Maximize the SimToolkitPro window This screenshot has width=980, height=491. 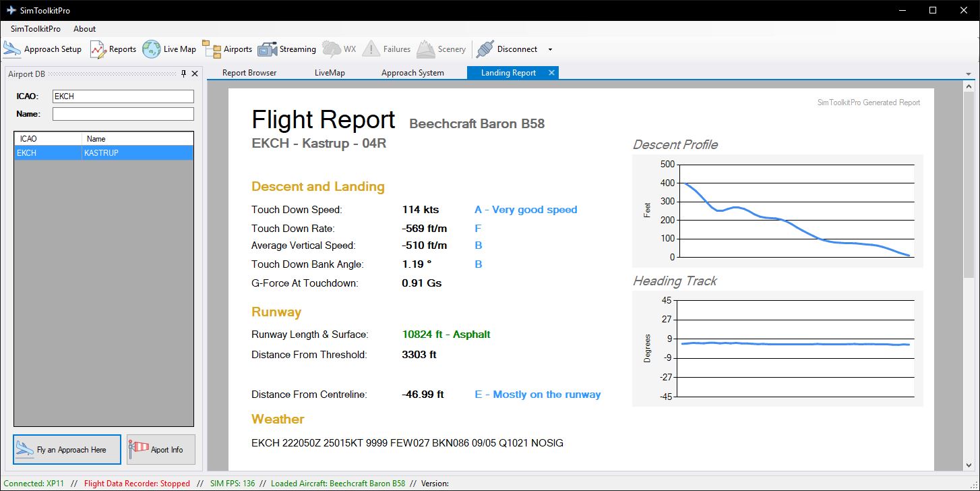(933, 10)
